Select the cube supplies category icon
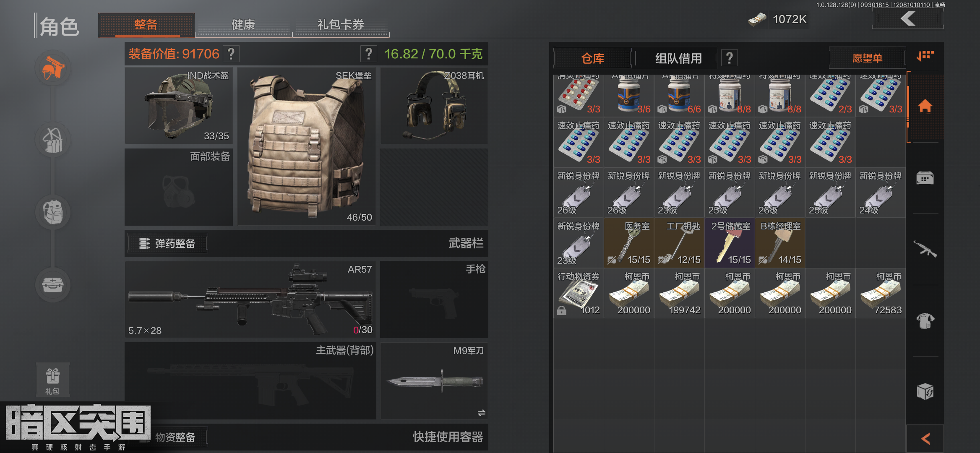 pos(925,392)
